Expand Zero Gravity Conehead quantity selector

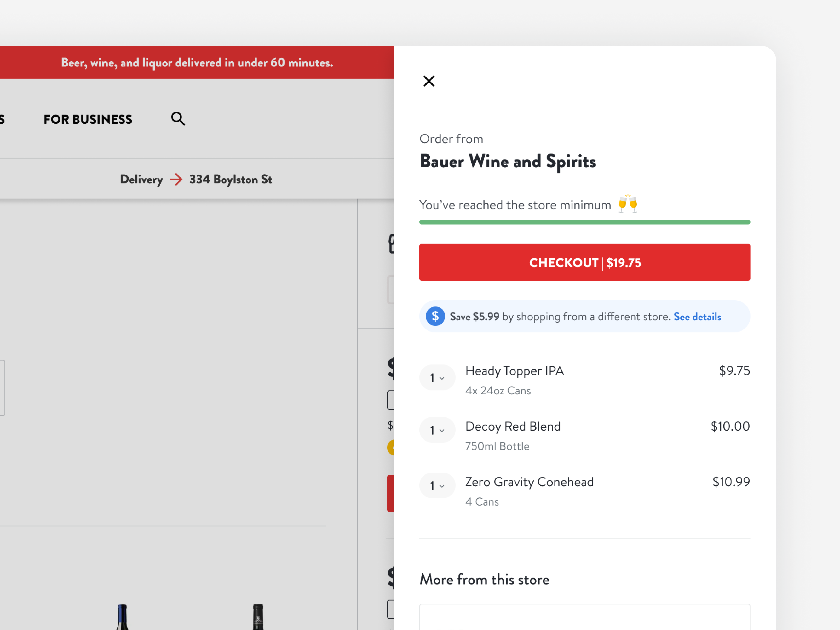[437, 486]
